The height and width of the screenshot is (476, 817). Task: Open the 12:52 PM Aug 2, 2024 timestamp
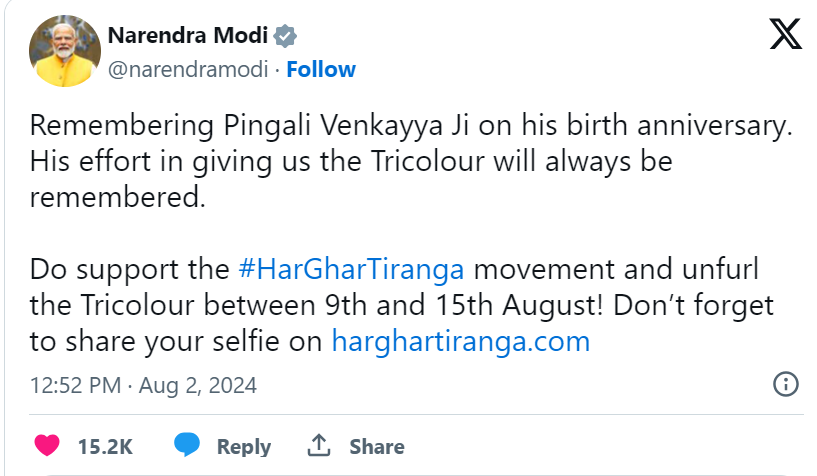pyautogui.click(x=143, y=385)
